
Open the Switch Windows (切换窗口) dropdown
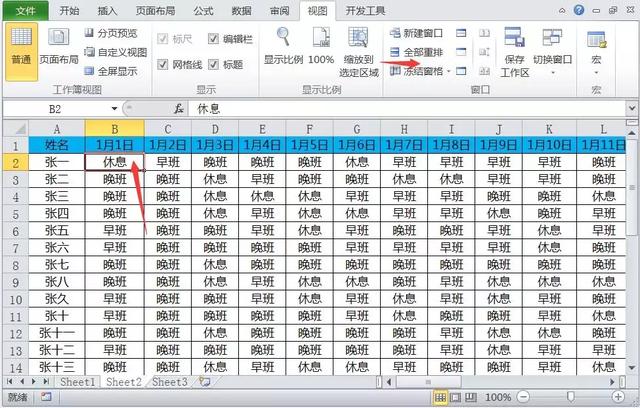(553, 52)
